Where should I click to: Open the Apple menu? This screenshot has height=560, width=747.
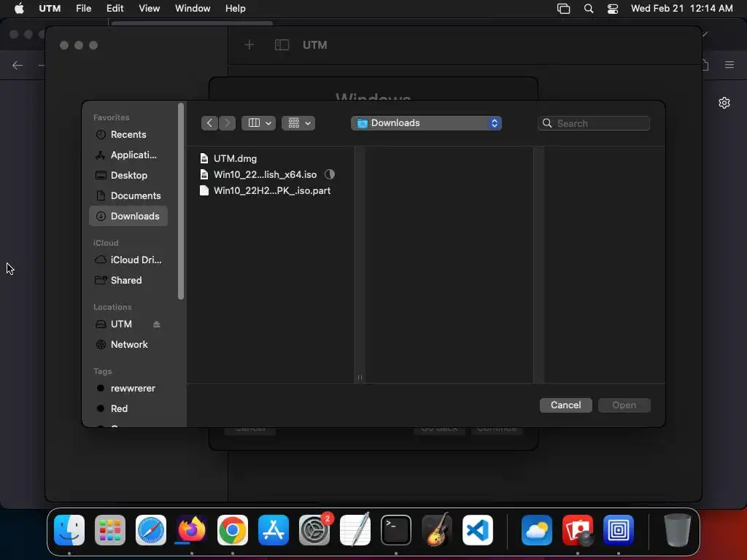tap(19, 8)
